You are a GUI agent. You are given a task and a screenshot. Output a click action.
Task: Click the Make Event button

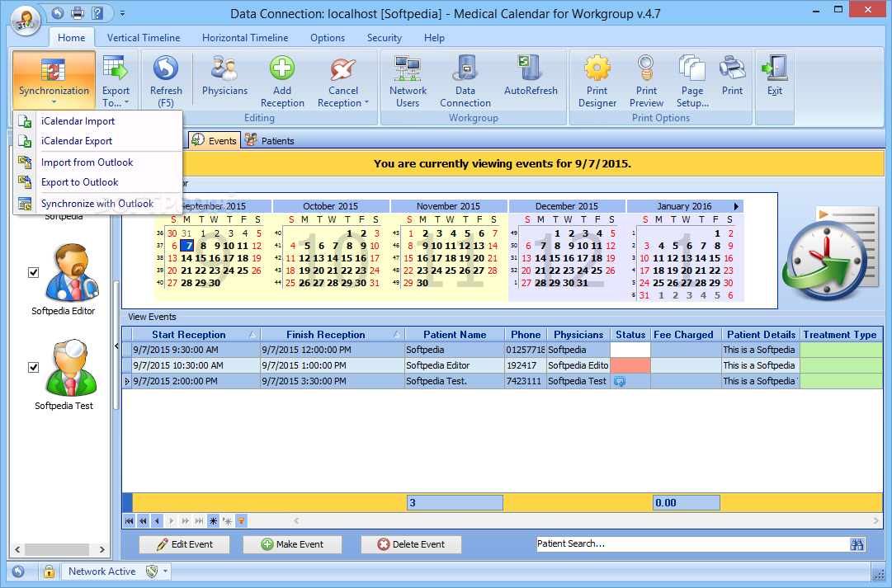pos(293,544)
